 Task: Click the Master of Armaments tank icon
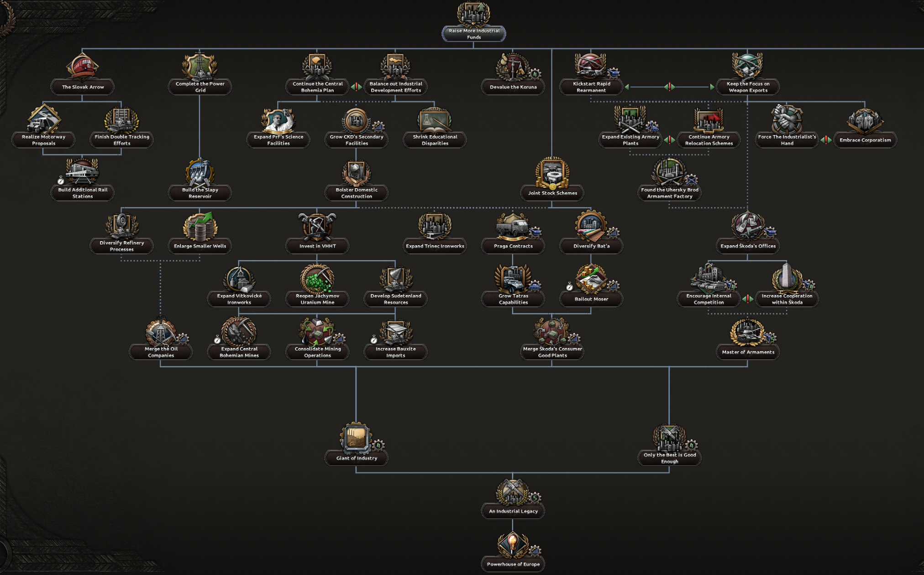(x=747, y=332)
